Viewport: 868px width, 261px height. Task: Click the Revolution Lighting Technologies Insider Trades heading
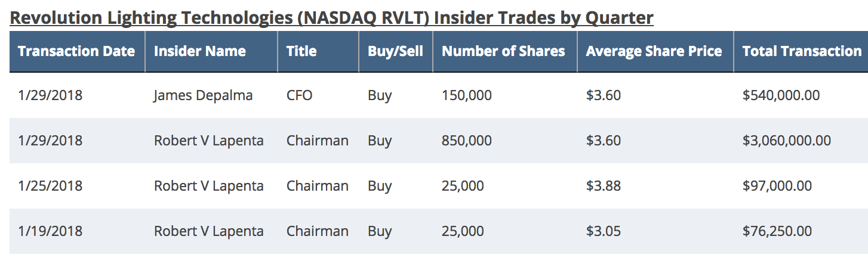tap(331, 18)
